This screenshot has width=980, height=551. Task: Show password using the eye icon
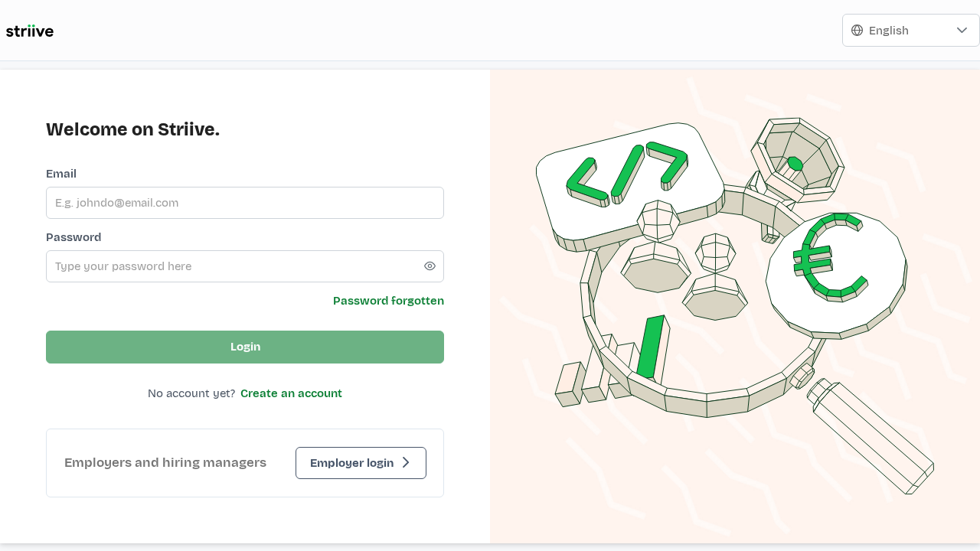point(430,266)
